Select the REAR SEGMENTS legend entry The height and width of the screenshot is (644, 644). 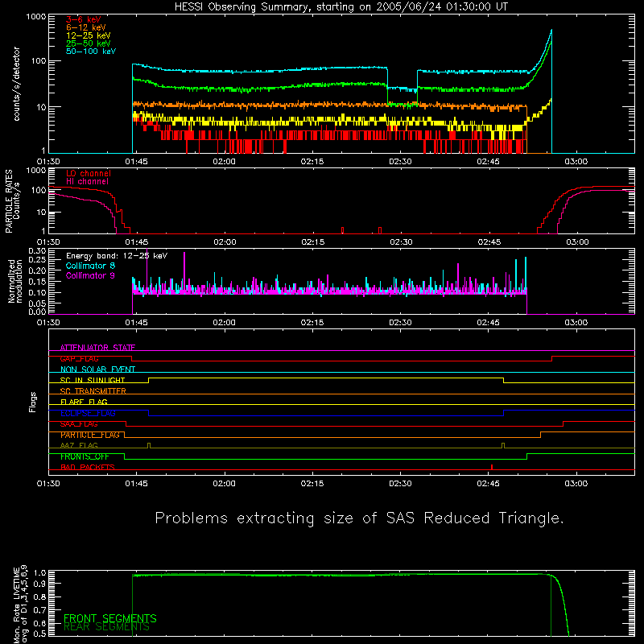(x=107, y=627)
